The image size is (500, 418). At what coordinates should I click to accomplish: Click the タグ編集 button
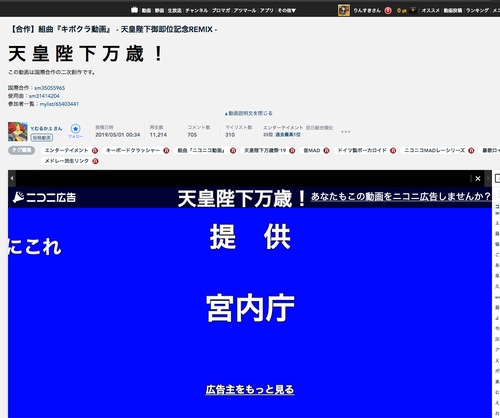point(21,150)
